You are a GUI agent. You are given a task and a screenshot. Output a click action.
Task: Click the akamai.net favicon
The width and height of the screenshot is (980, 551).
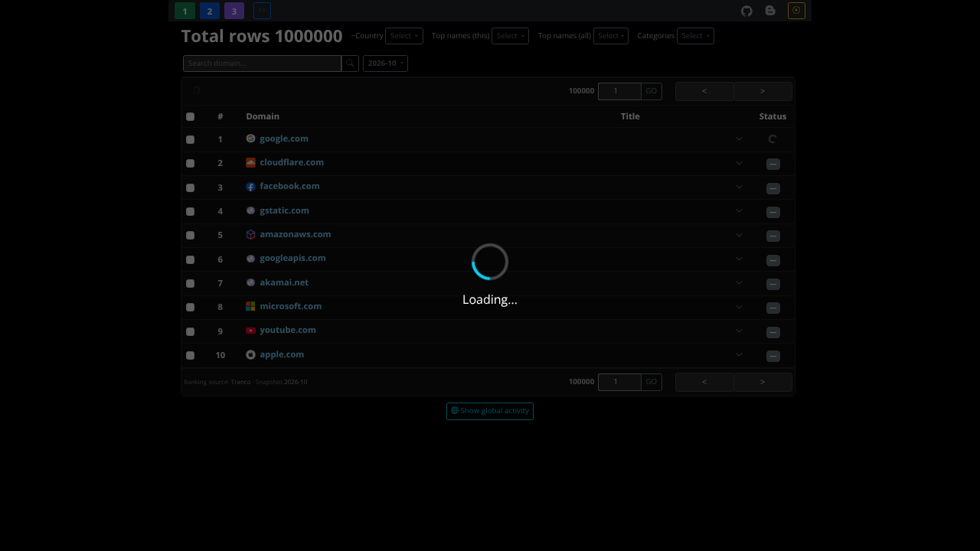click(250, 282)
